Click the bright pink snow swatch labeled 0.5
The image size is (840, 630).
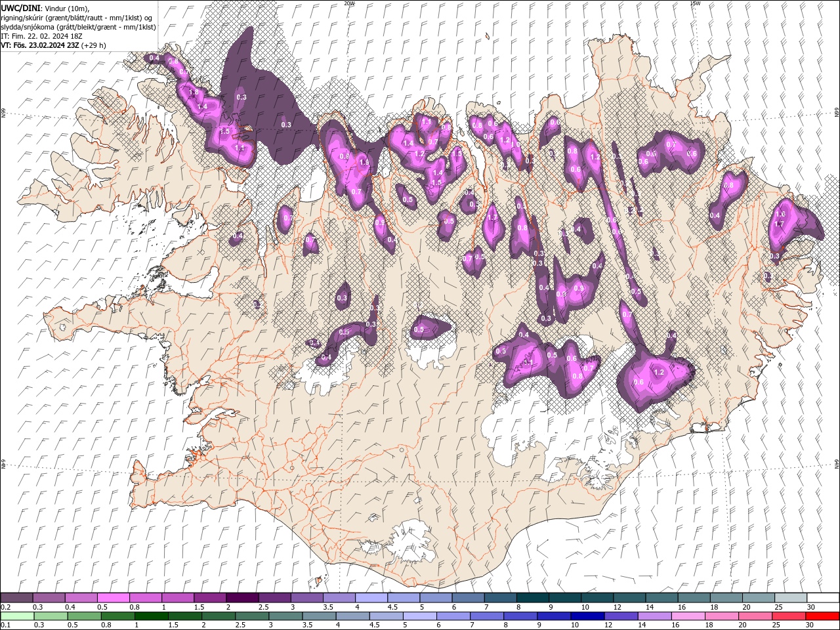(x=113, y=598)
